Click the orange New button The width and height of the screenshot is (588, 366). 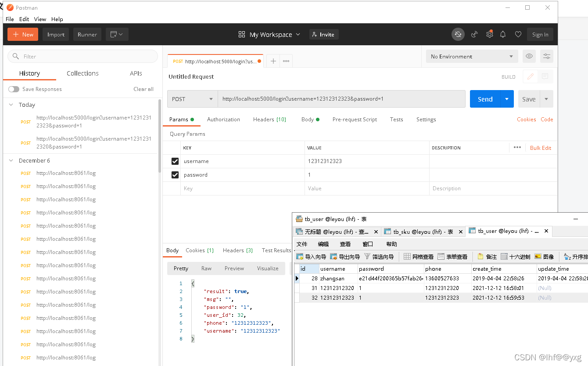[x=23, y=34]
